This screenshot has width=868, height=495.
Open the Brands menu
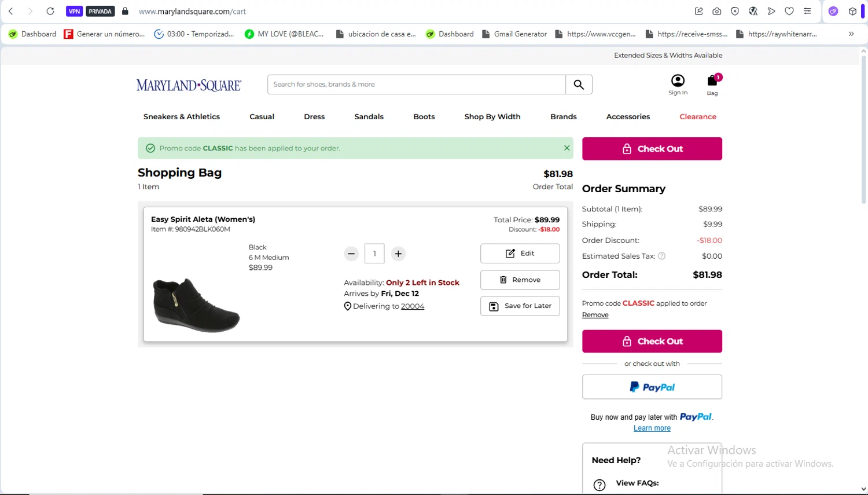[563, 116]
